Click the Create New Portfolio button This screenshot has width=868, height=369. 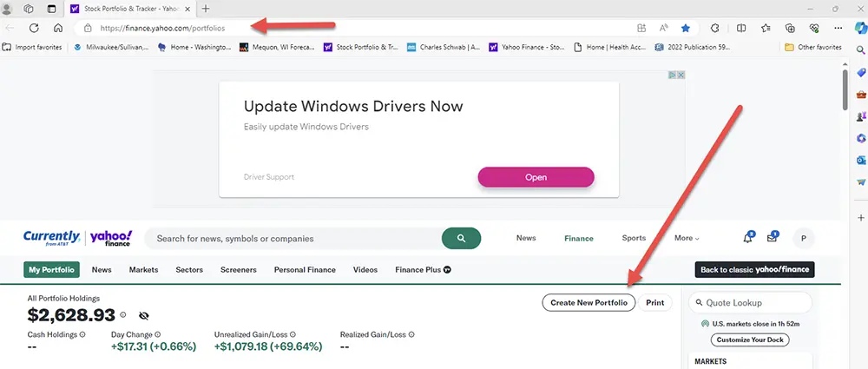[589, 302]
